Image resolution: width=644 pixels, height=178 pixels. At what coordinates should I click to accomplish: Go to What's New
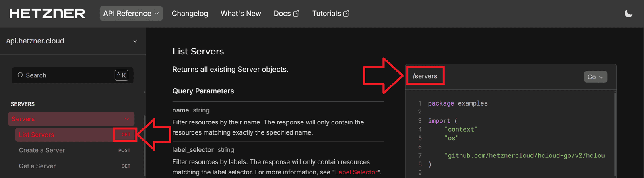click(x=241, y=13)
